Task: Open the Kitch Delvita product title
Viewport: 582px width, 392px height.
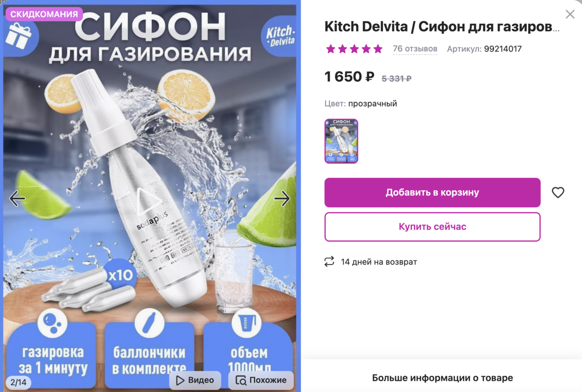Action: pyautogui.click(x=441, y=27)
